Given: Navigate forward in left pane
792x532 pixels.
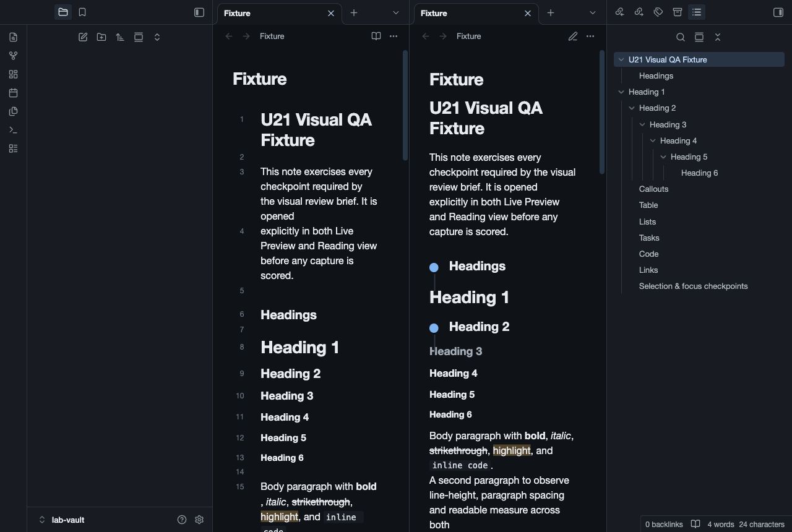Looking at the screenshot, I should (x=246, y=36).
